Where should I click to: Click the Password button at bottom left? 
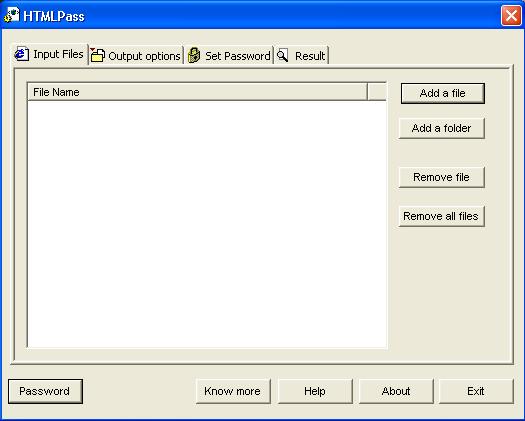click(46, 391)
